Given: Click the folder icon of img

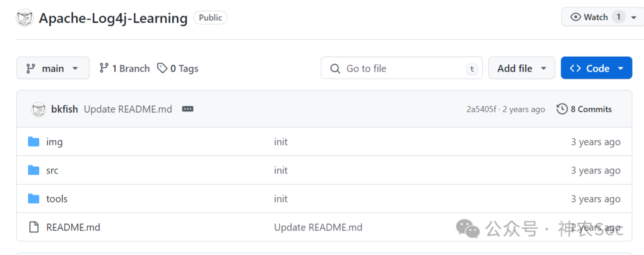Looking at the screenshot, I should point(33,142).
